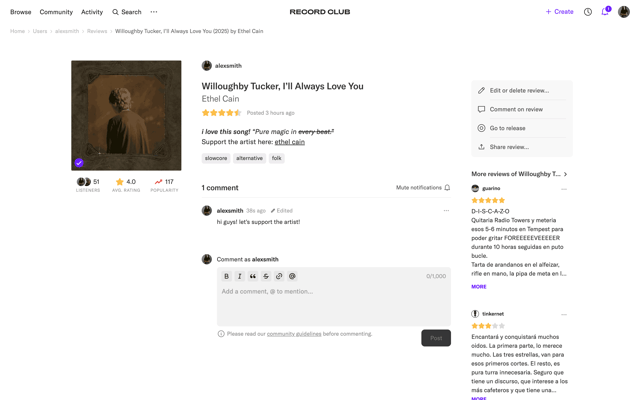Click the Post comment button
The height and width of the screenshot is (400, 640).
[x=436, y=338]
